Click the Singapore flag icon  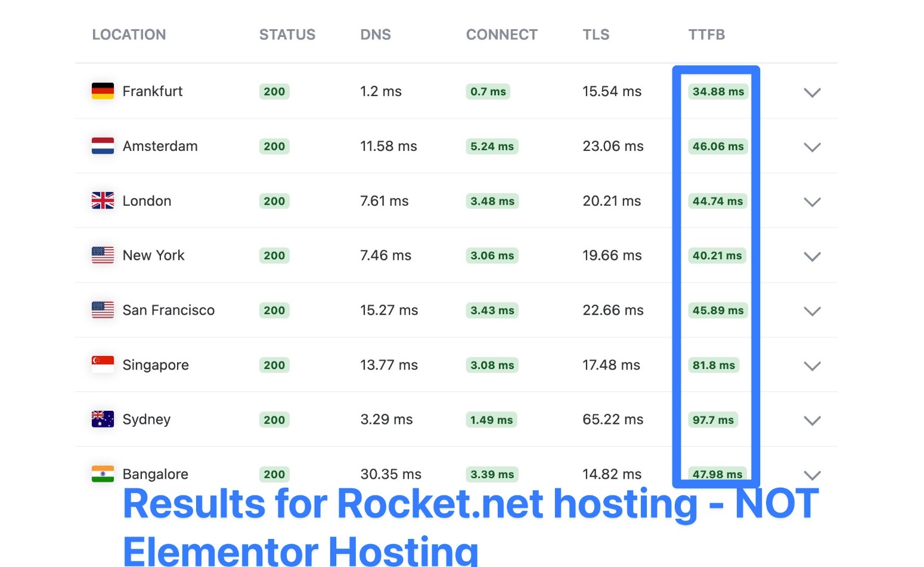tap(103, 365)
